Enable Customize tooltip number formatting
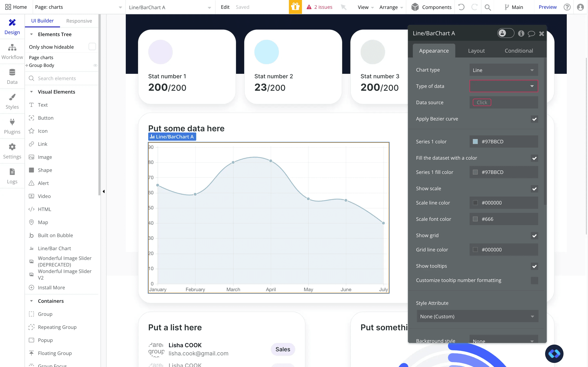This screenshot has height=367, width=588. [x=534, y=280]
